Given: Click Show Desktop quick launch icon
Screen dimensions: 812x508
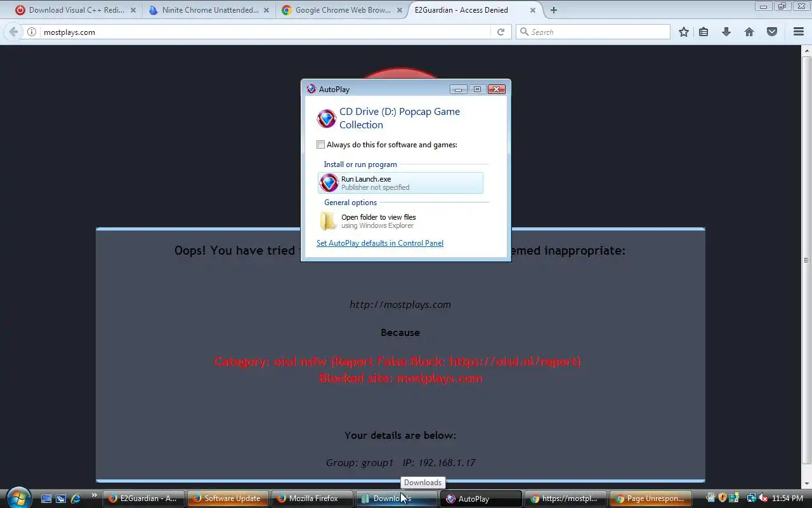Looking at the screenshot, I should pyautogui.click(x=47, y=498).
